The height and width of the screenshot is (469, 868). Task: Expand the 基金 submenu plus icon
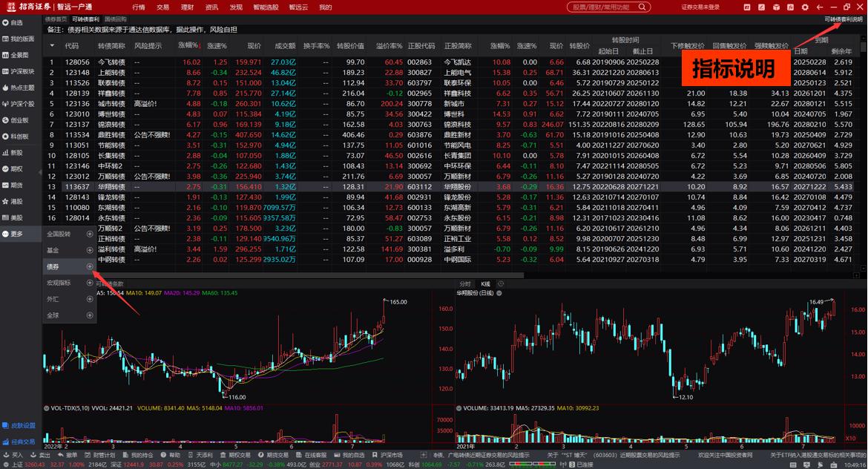tap(90, 250)
